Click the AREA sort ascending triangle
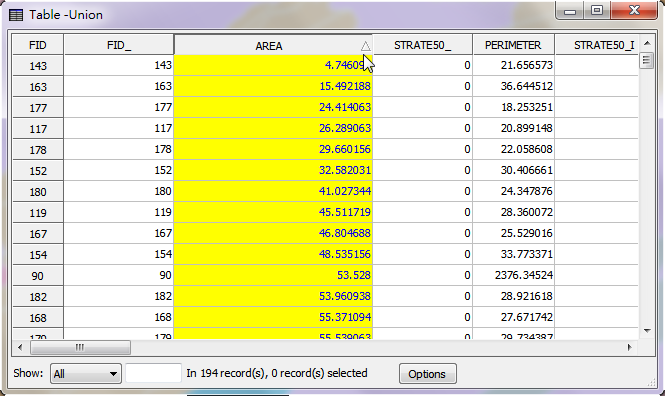The height and width of the screenshot is (396, 665). coord(366,46)
